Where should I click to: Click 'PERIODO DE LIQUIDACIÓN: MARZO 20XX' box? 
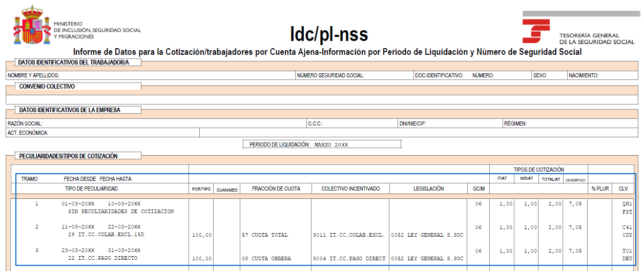point(322,144)
